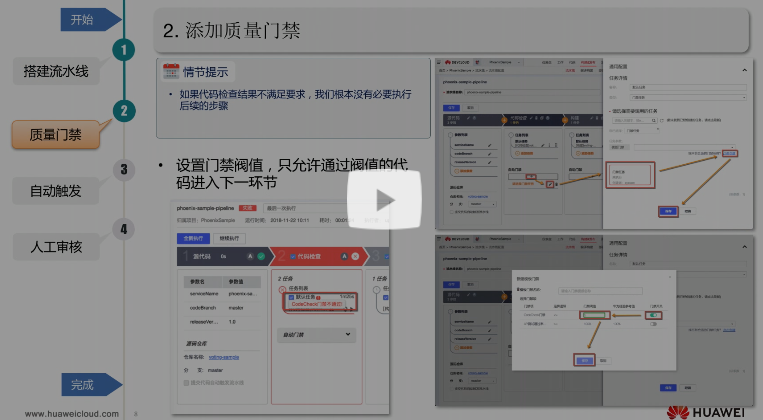Click the highlighted blue save button in upper panel
This screenshot has width=763, height=420.
[x=668, y=211]
